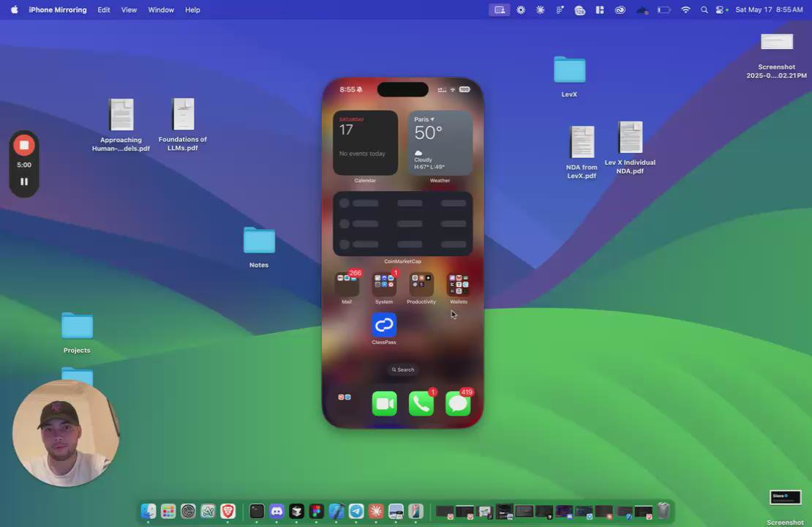This screenshot has width=812, height=527.
Task: Open the Mail folder on iPhone home screen
Action: (347, 285)
